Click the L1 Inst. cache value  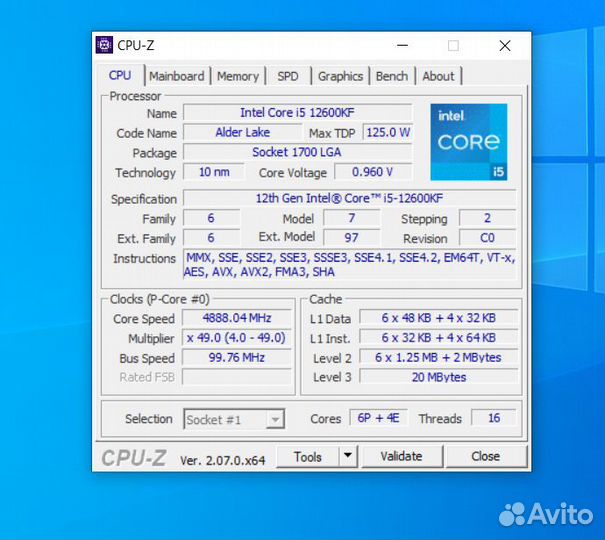tap(439, 338)
